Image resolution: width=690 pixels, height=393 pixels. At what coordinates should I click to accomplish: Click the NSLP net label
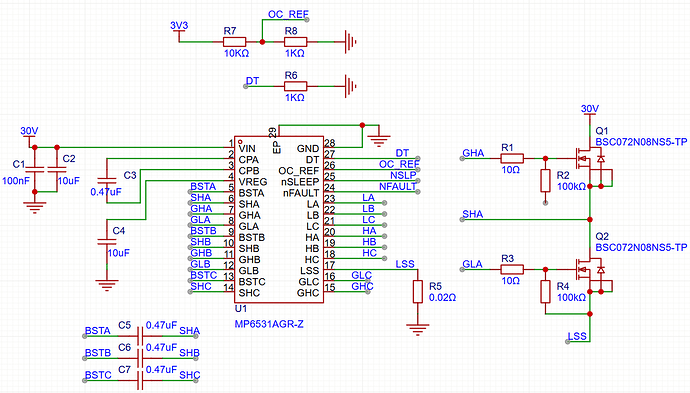coord(403,175)
